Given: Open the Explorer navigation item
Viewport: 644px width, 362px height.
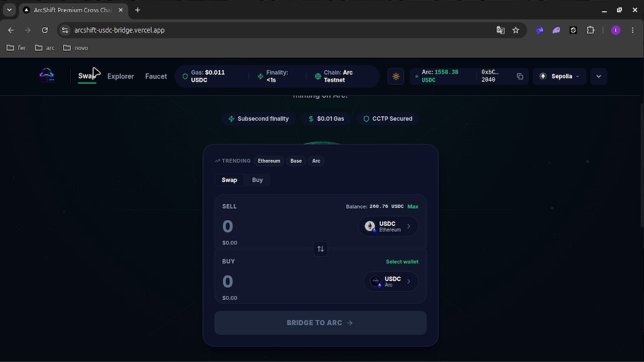Looking at the screenshot, I should 120,76.
